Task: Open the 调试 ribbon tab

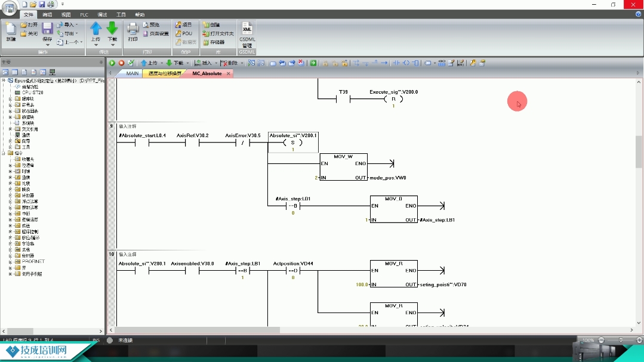Action: point(102,14)
